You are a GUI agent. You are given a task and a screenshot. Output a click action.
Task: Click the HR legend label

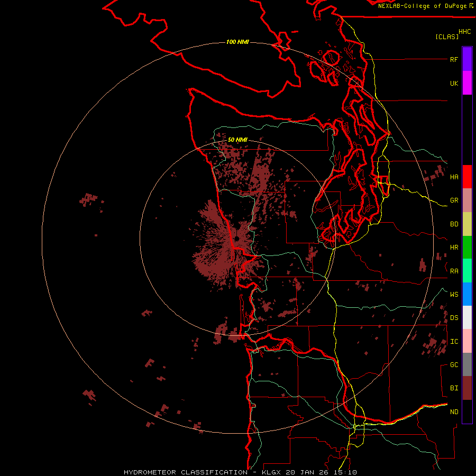(454, 248)
